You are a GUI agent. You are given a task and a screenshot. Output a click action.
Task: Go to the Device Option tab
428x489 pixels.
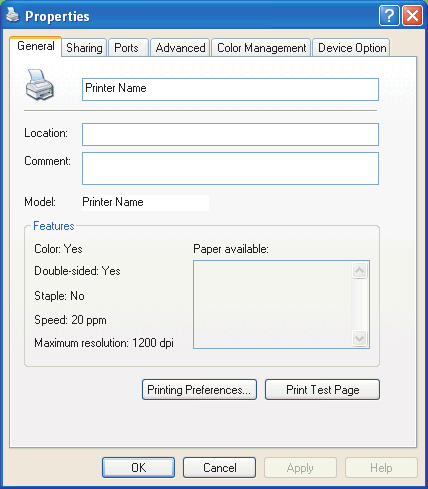point(352,48)
